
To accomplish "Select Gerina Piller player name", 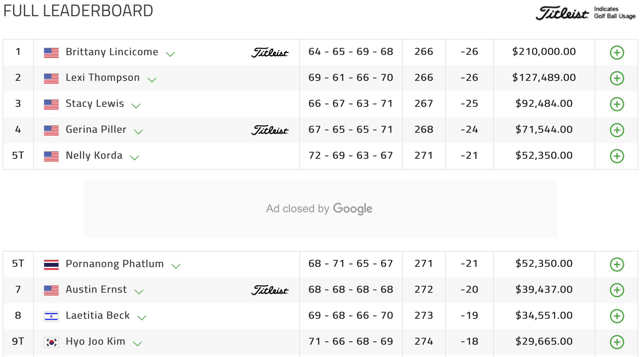I will 96,129.
